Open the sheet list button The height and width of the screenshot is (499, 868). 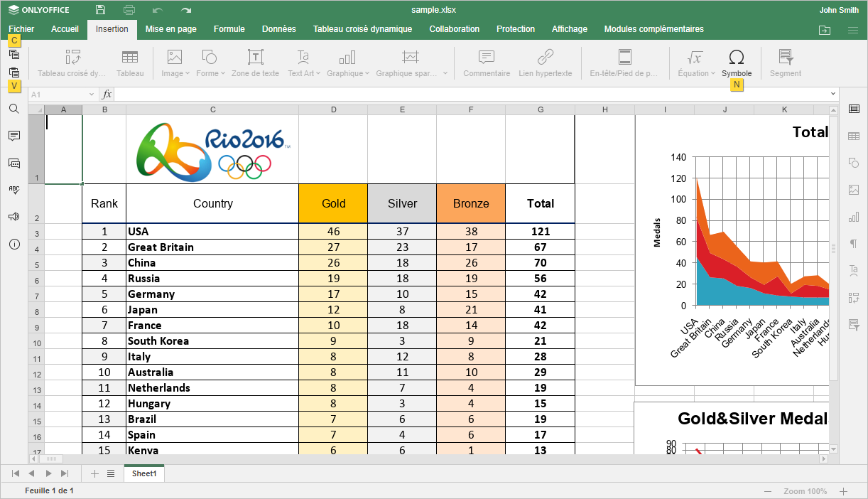coord(111,473)
